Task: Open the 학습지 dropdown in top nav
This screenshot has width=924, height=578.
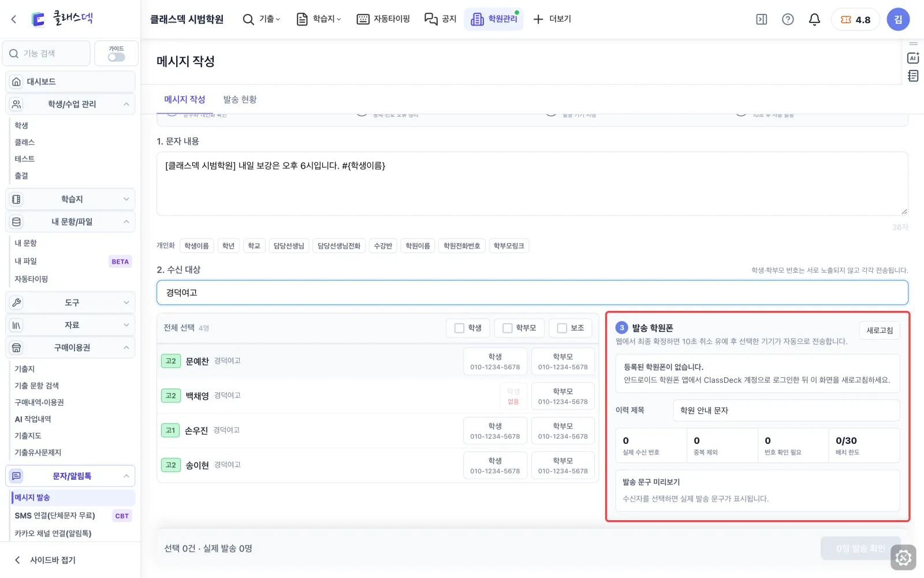Action: (x=319, y=19)
